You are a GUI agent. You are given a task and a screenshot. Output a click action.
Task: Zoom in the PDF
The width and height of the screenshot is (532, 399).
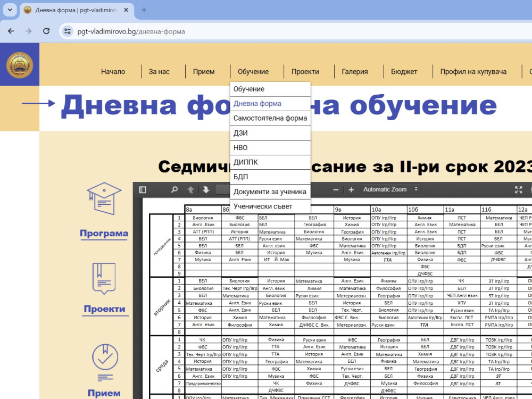(351, 190)
